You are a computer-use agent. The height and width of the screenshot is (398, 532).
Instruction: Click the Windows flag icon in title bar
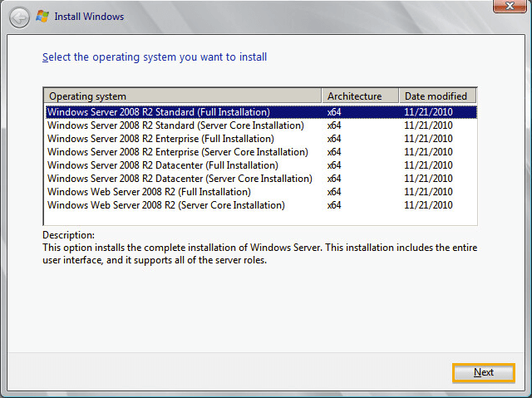(x=42, y=16)
